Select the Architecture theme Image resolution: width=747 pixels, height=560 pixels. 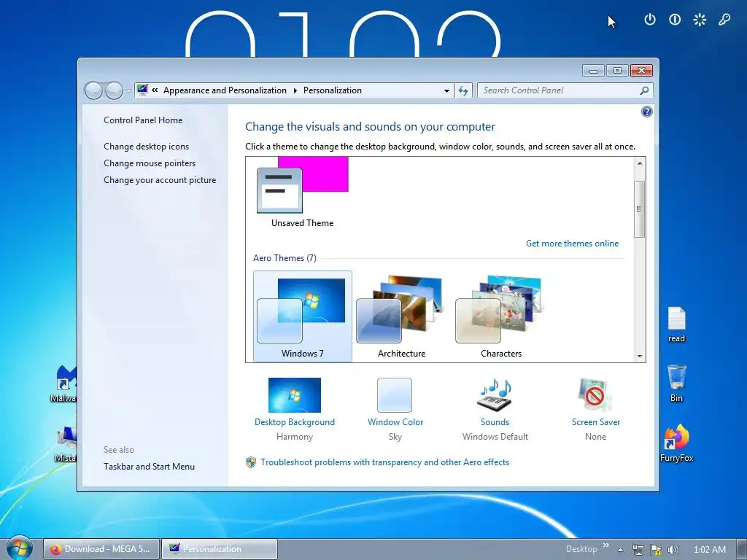coord(402,316)
